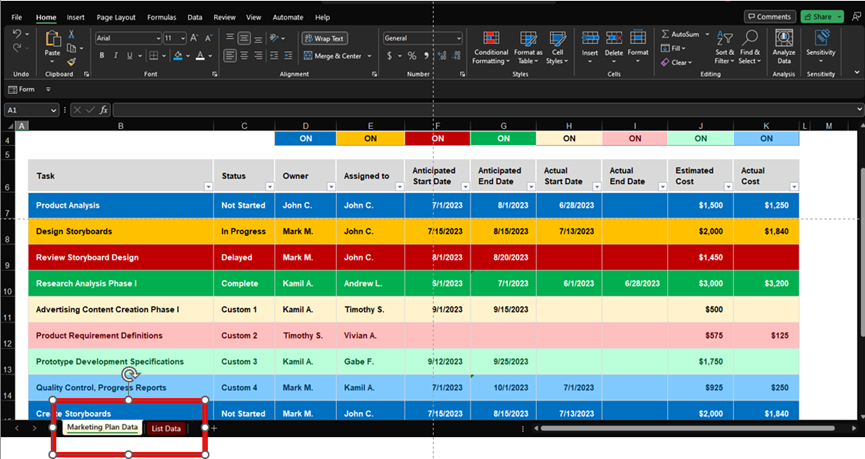Open the Owner column filter dropdown
Screen dimensions: 865x459
tap(331, 186)
